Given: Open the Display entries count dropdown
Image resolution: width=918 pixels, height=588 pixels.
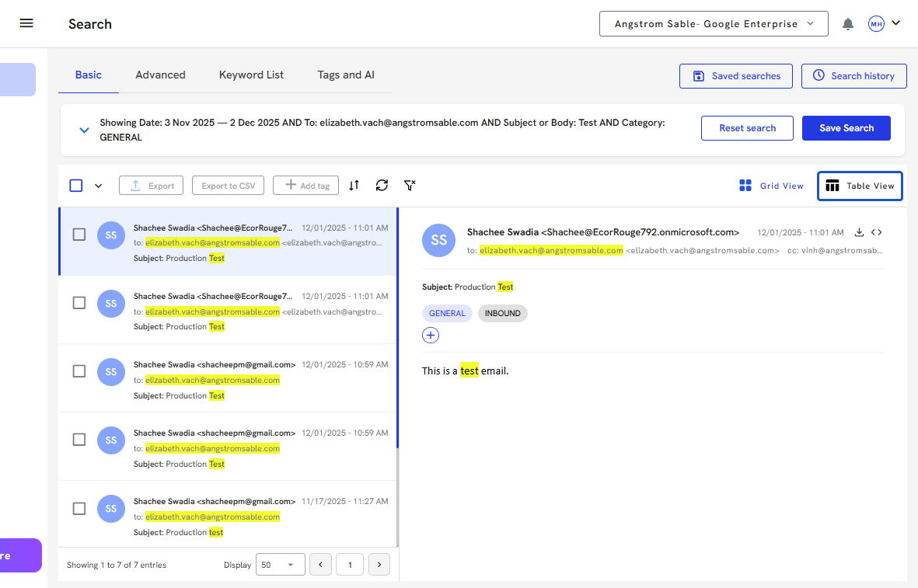Looking at the screenshot, I should [x=280, y=565].
